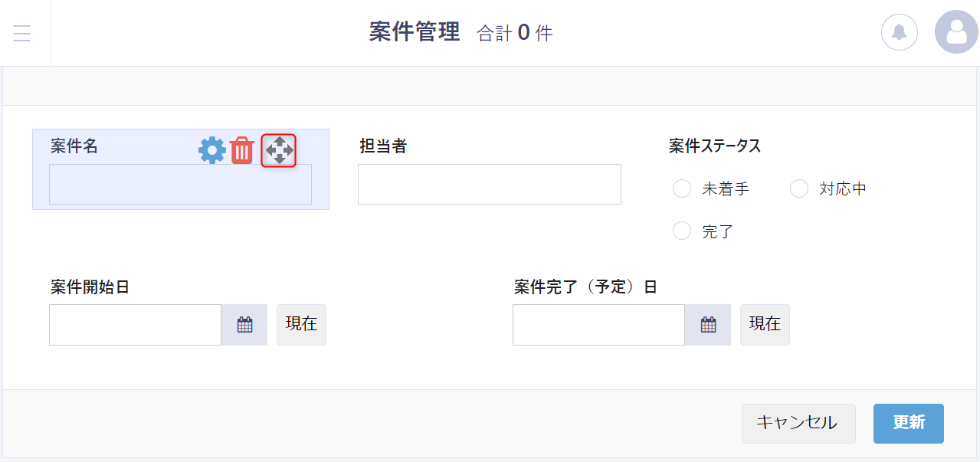
Task: Click into the 案件完了（予定）日 date field
Action: click(x=598, y=325)
